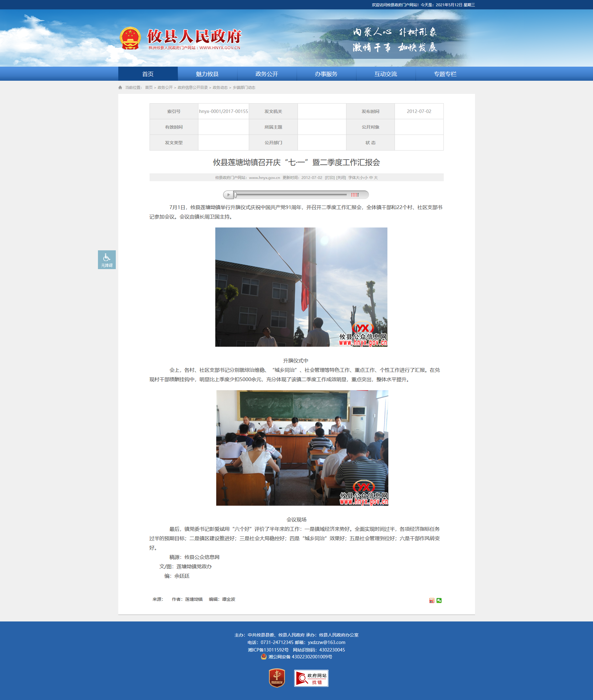Click the [打印] print link
Viewport: 593px width, 700px height.
pos(330,177)
